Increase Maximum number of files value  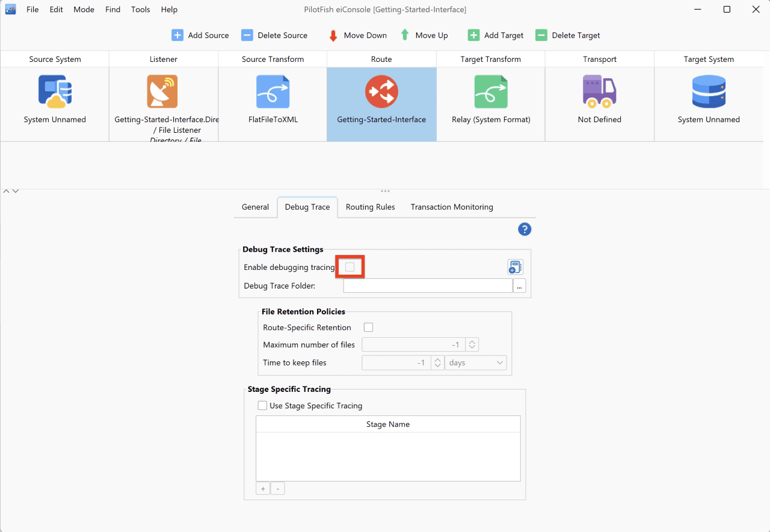tap(473, 341)
